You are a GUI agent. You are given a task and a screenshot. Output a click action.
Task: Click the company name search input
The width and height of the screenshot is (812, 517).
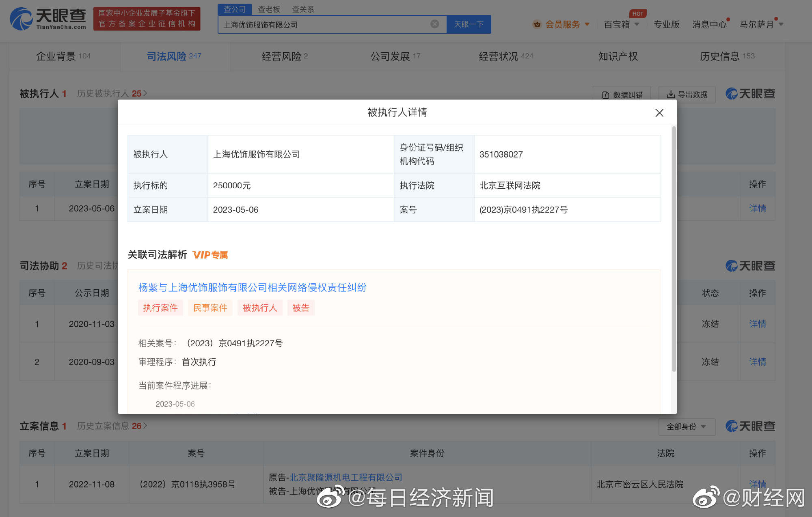click(x=325, y=24)
